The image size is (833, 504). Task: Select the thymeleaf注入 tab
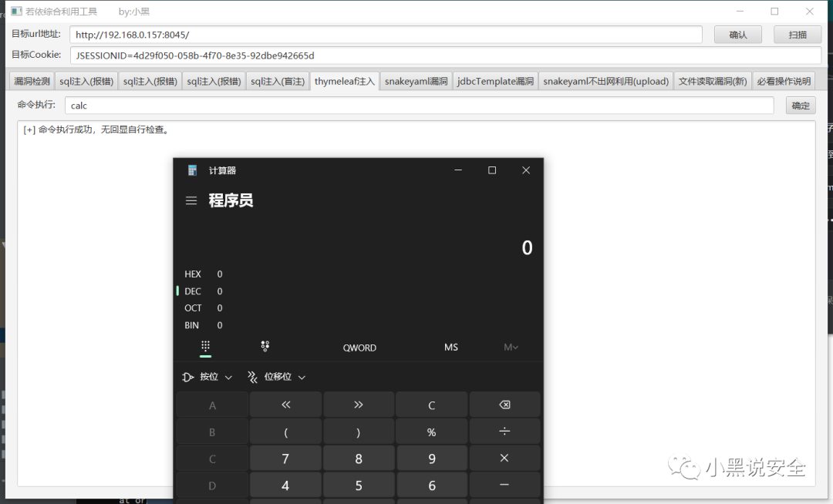(x=344, y=81)
